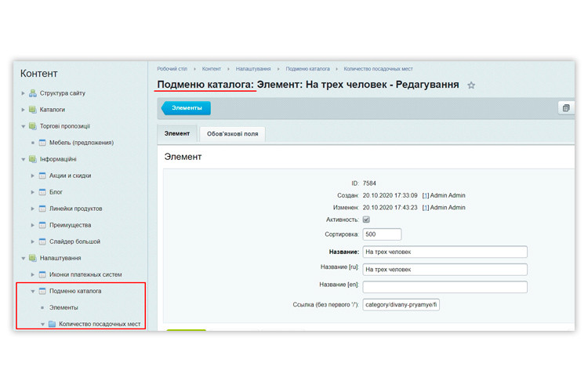Select Иконки платежных систем in the tree
The height and width of the screenshot is (392, 588).
tap(85, 274)
